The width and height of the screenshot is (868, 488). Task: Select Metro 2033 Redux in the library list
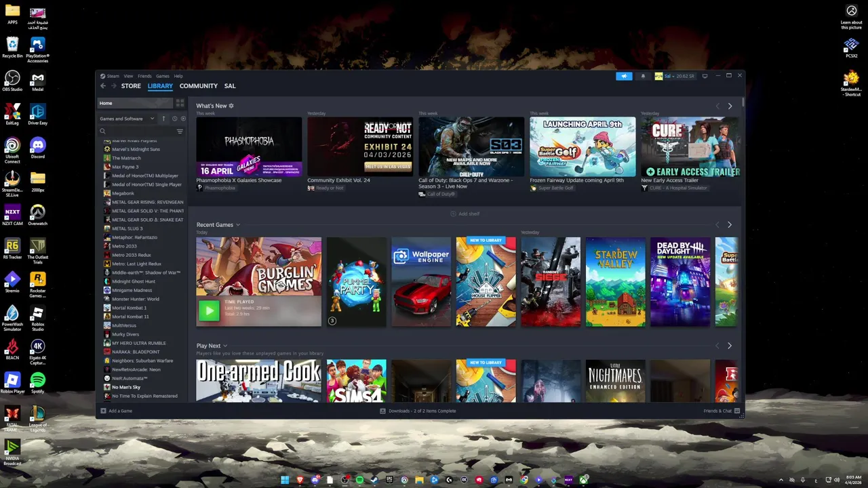coord(131,255)
